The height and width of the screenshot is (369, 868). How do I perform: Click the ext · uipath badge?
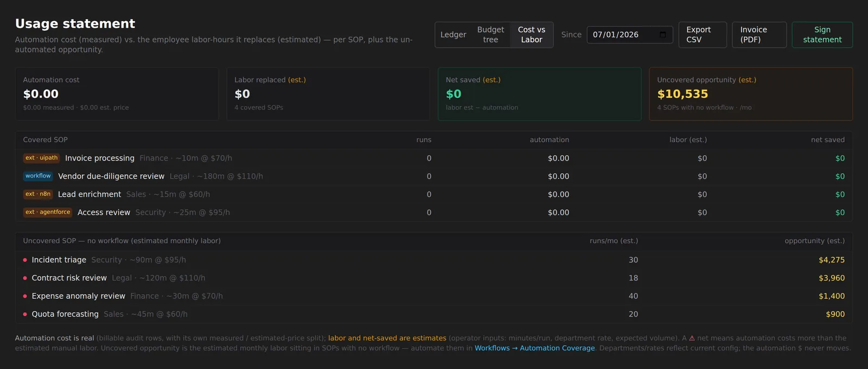[x=41, y=158]
